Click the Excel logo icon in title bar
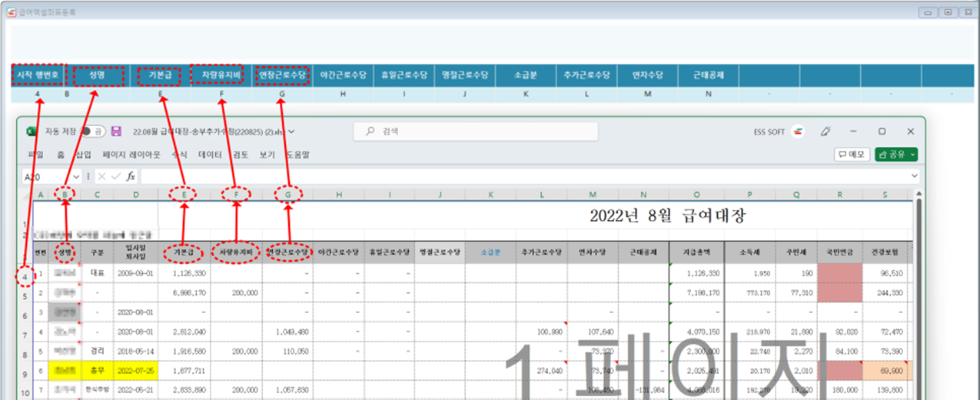Screen dimensions: 980x400 pos(32,132)
